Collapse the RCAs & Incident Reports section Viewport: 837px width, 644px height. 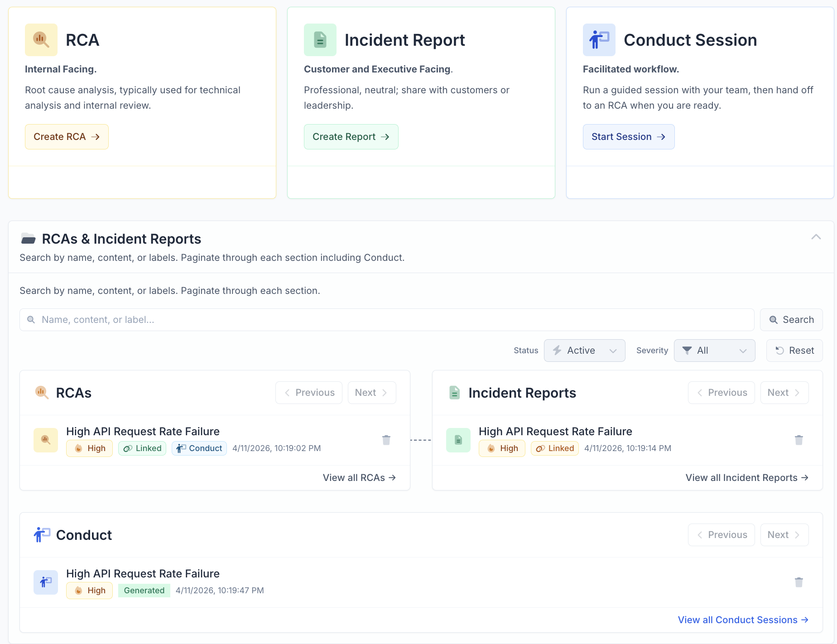coord(816,237)
